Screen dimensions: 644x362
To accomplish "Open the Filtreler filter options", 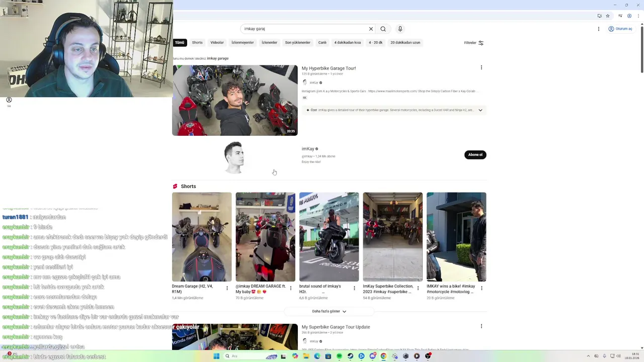I will pyautogui.click(x=473, y=43).
